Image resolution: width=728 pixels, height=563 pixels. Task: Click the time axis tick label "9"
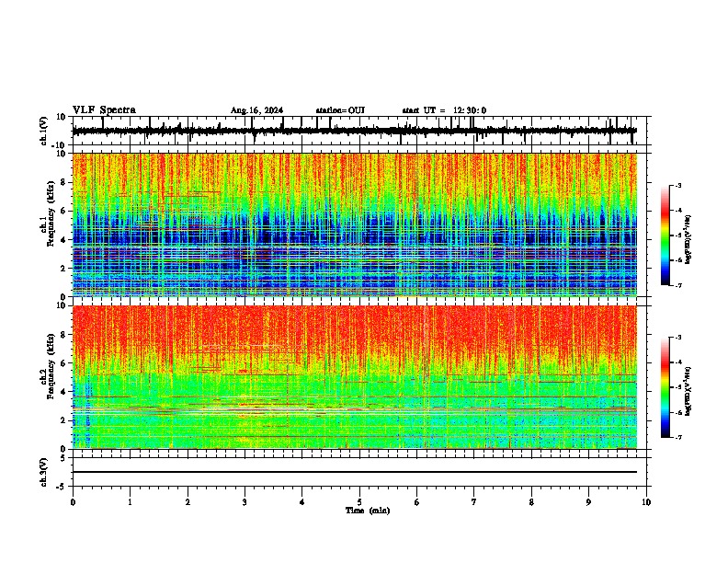[588, 502]
